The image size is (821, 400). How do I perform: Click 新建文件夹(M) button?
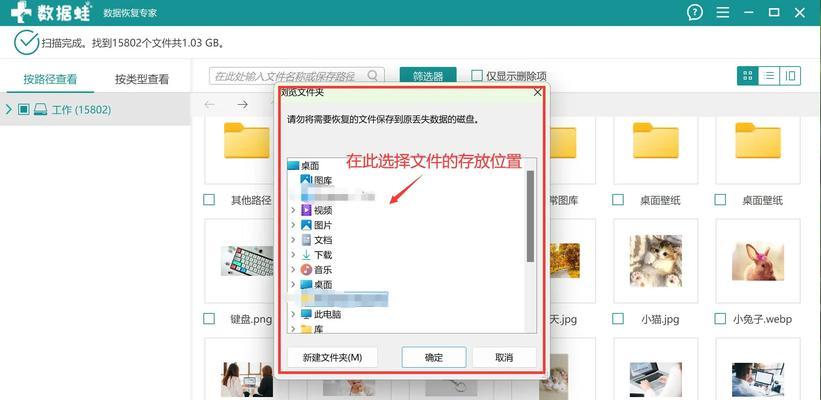[332, 358]
